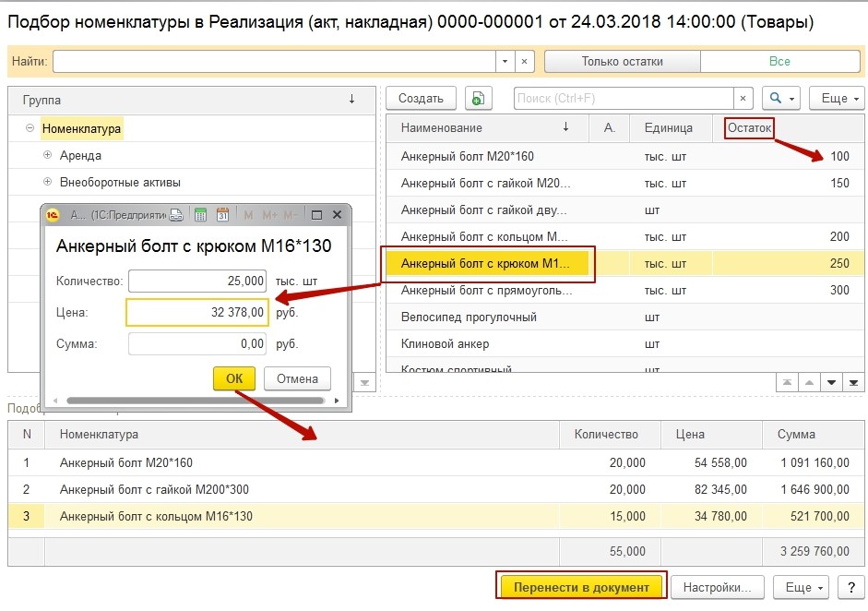Screen dimensions: 868x611
Task: Expand the Аренда group
Action: click(x=48, y=156)
